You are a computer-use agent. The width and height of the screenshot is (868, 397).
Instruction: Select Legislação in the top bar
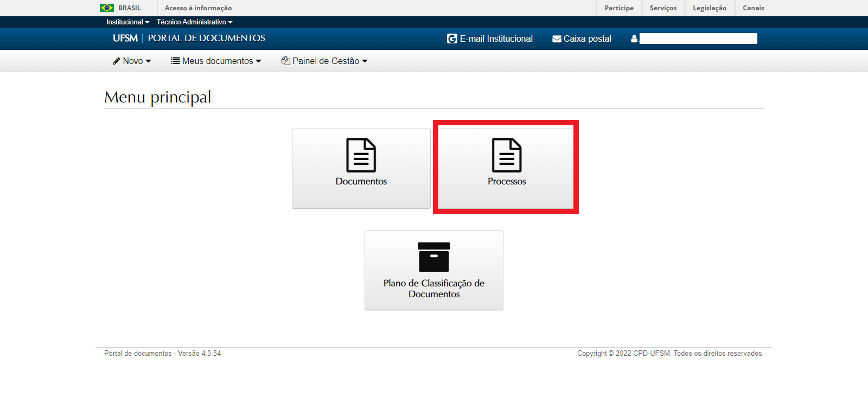(x=709, y=8)
